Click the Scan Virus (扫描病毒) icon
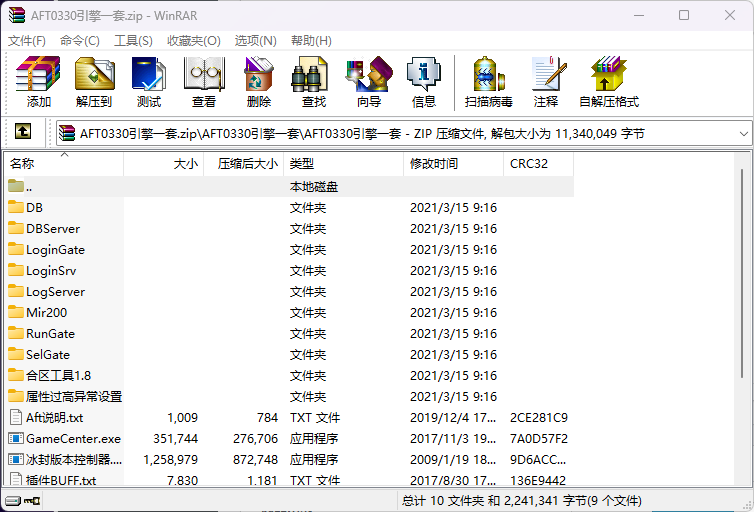 tap(489, 82)
